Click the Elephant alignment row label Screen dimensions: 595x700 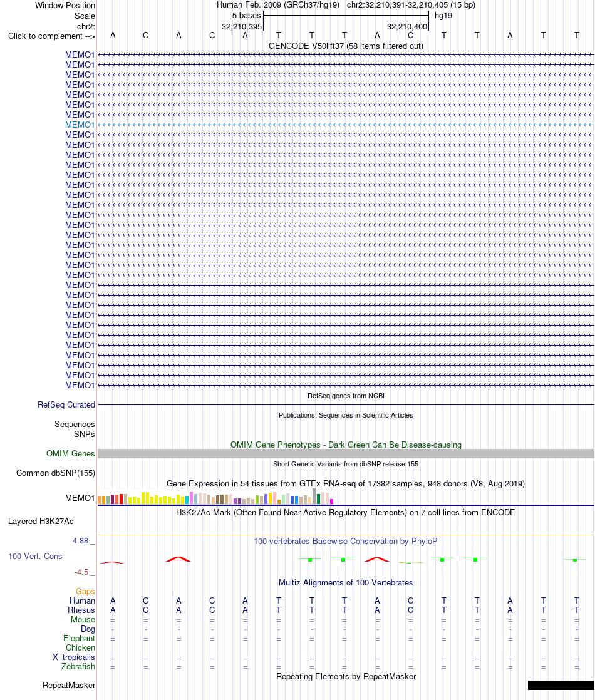(79, 639)
